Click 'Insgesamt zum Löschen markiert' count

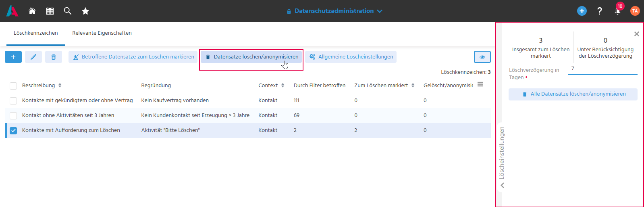coord(541,40)
